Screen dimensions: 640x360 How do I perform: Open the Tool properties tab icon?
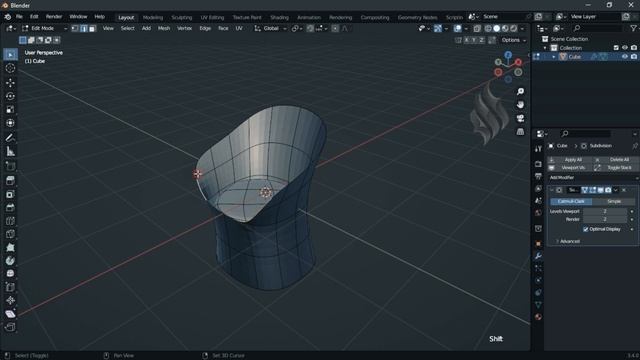click(x=538, y=149)
